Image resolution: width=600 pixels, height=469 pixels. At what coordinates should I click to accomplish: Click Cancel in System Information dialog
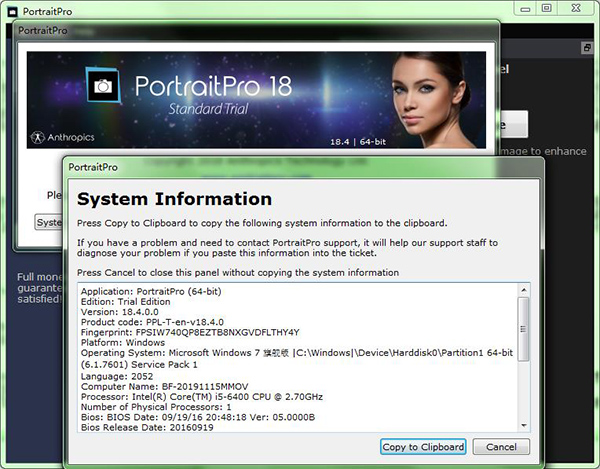tap(501, 447)
